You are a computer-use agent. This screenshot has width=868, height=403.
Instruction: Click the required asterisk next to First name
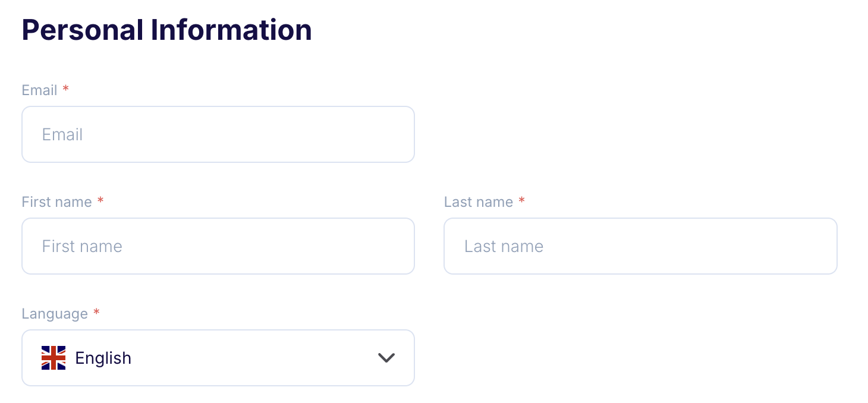(x=100, y=201)
